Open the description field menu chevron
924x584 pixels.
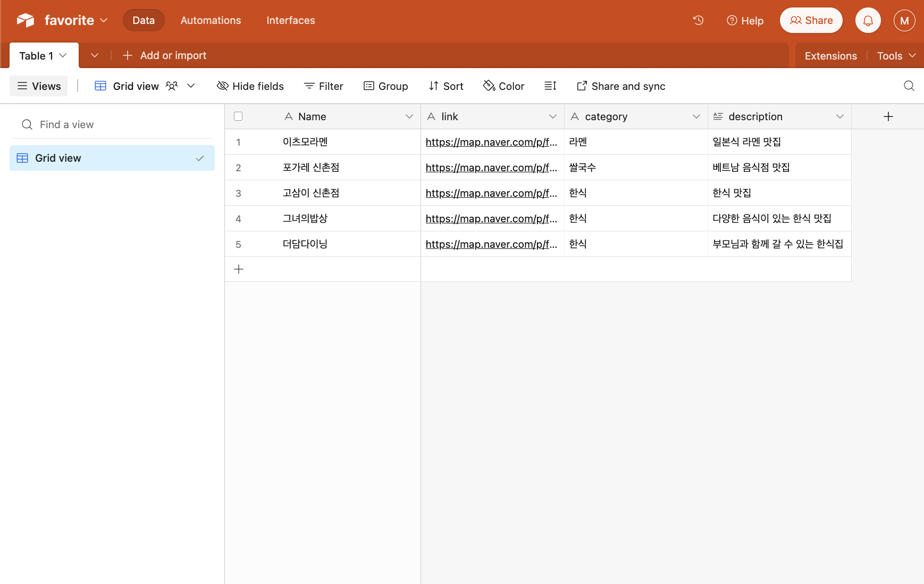tap(840, 116)
